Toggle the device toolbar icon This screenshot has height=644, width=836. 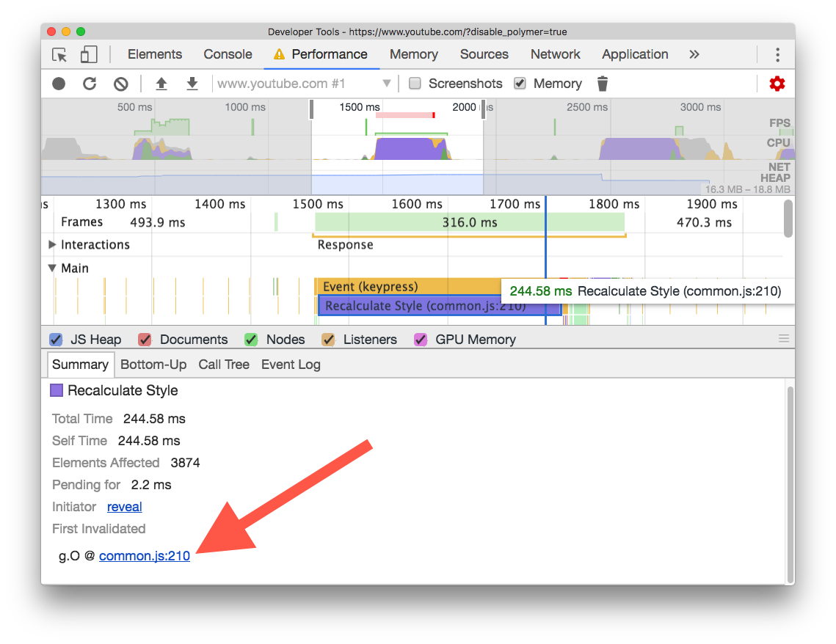(x=89, y=54)
